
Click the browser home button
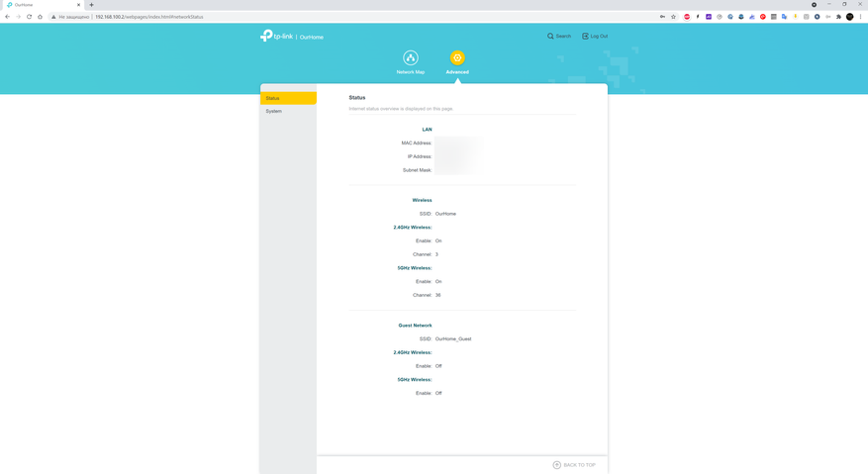(x=40, y=17)
